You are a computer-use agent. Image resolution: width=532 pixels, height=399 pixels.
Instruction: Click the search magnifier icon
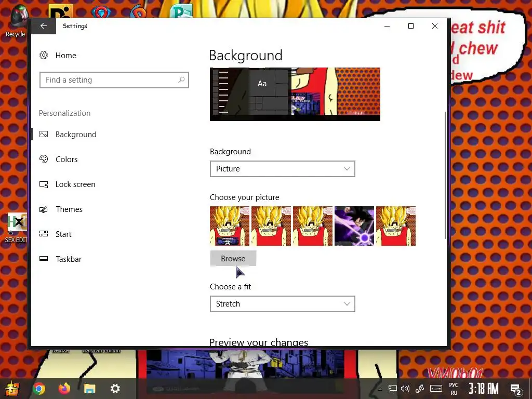tap(181, 80)
